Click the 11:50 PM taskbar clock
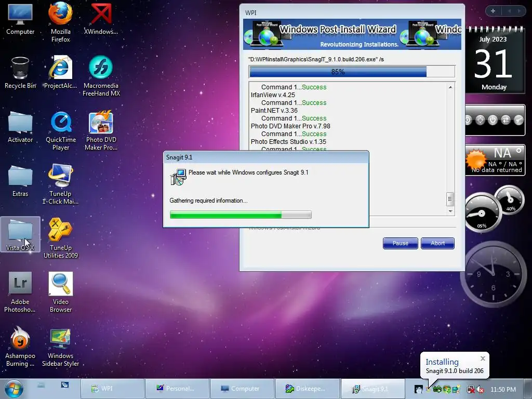This screenshot has height=399, width=532. tap(503, 389)
